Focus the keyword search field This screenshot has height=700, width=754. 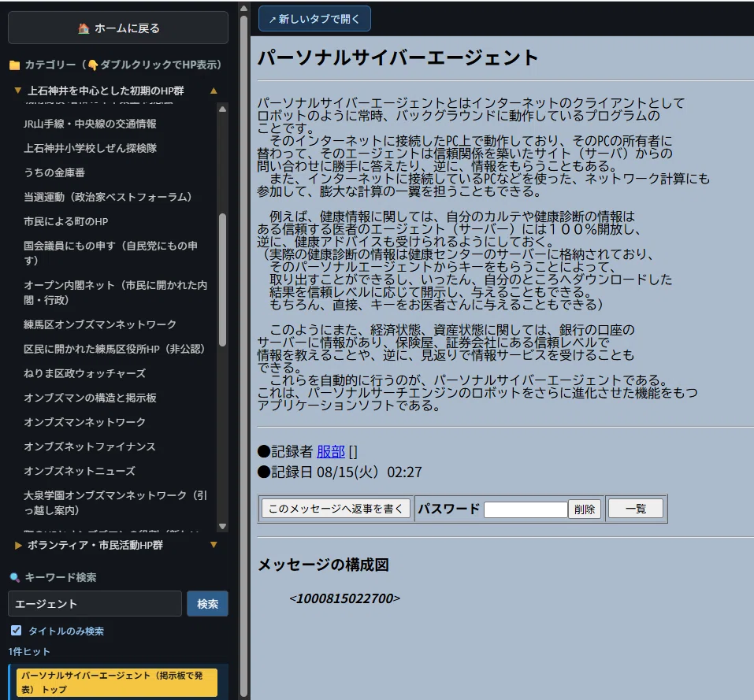[x=95, y=604]
